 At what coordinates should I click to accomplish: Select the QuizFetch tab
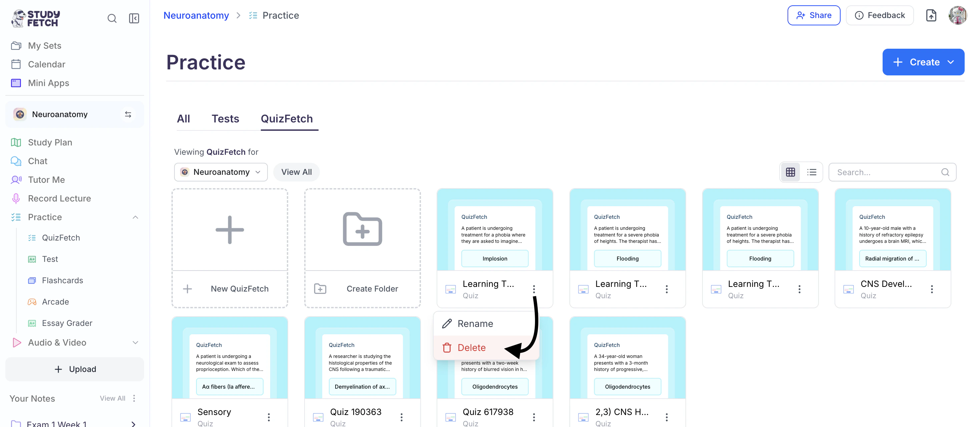pyautogui.click(x=287, y=119)
